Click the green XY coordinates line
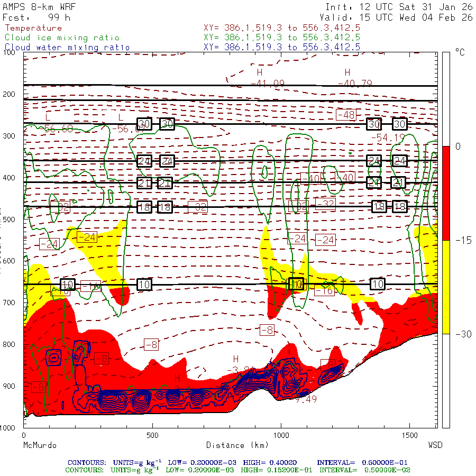 pos(282,38)
